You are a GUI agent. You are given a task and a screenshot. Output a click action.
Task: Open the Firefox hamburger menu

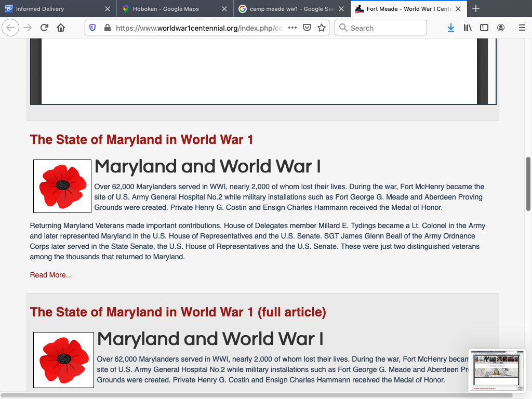click(x=522, y=28)
